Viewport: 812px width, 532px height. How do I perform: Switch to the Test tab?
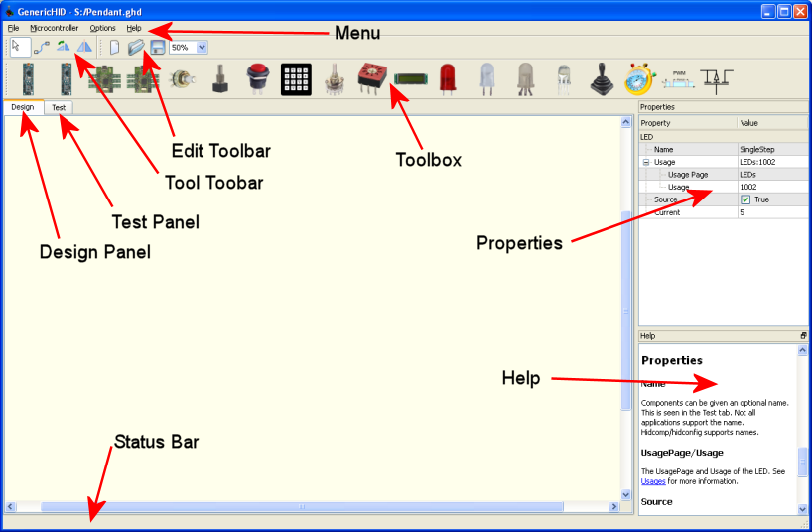point(59,107)
